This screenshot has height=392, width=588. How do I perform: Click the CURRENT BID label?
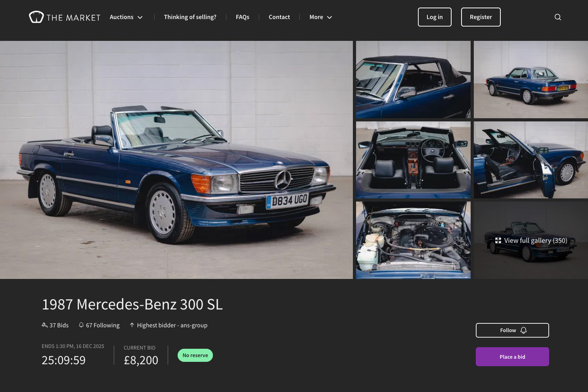click(139, 348)
